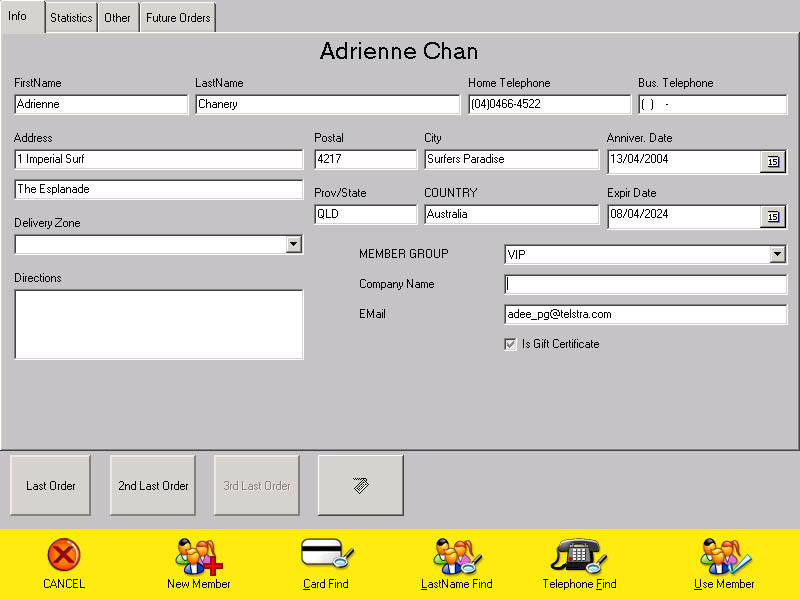Click the Company Name input field

645,285
